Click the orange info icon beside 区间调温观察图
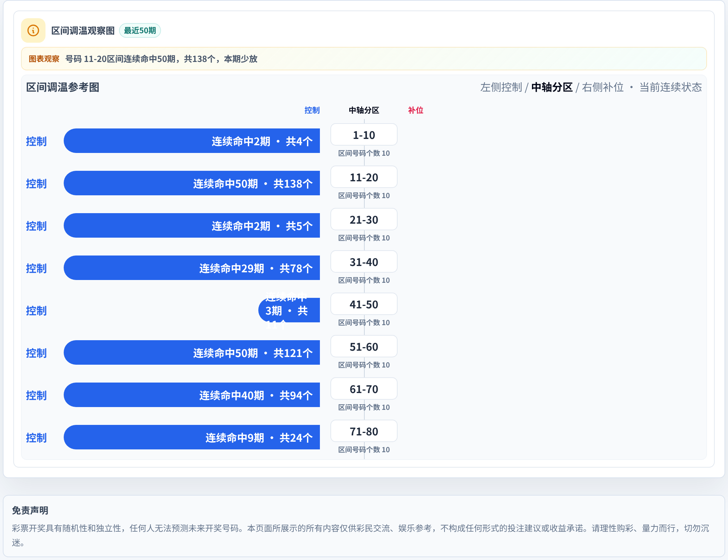The height and width of the screenshot is (560, 728). point(33,30)
